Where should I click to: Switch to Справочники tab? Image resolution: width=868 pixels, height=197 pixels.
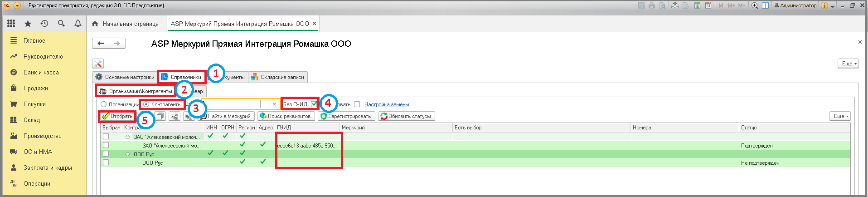(181, 77)
